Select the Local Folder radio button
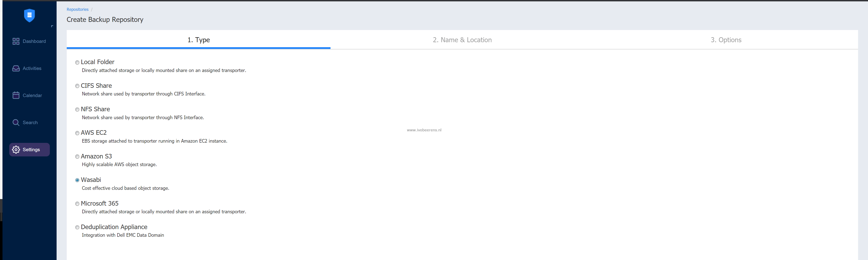Viewport: 868px width, 260px height. [x=77, y=62]
